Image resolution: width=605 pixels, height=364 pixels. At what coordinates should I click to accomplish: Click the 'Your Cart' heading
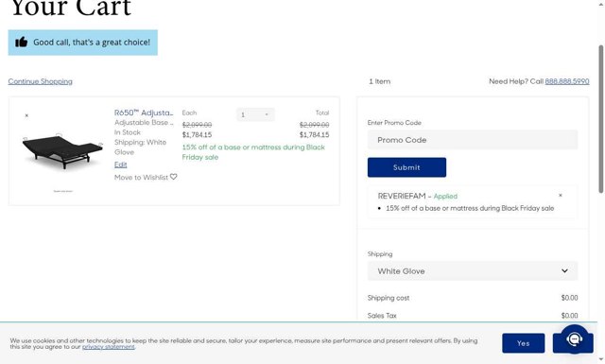point(71,8)
